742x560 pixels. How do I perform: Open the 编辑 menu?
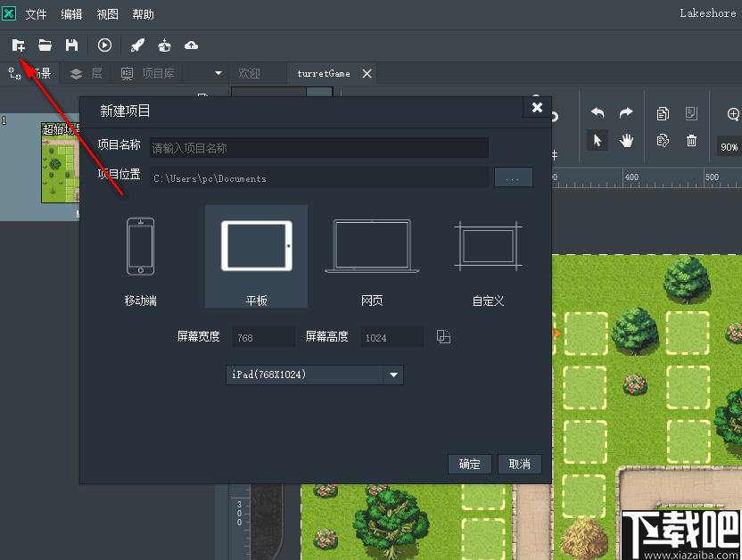tap(71, 14)
